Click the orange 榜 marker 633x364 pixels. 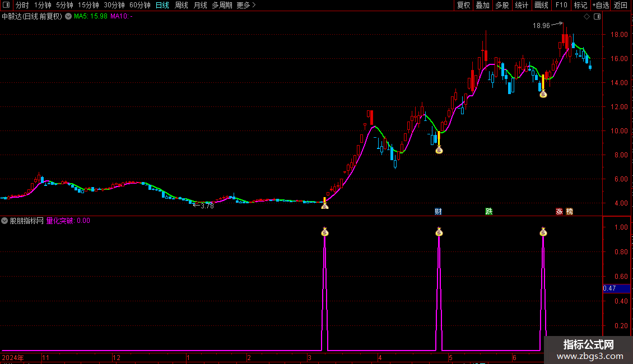pyautogui.click(x=569, y=212)
